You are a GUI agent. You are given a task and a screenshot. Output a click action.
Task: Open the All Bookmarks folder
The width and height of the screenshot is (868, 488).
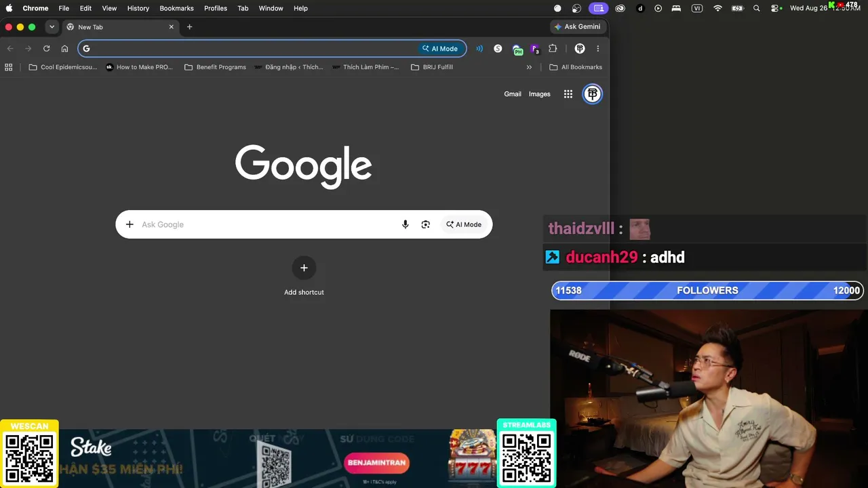[576, 67]
